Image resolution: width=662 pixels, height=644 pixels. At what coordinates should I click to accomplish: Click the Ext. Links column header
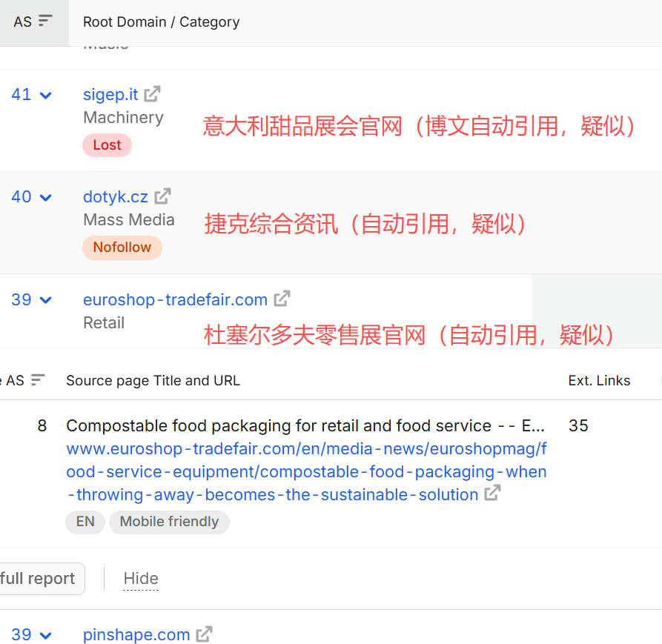pos(600,381)
